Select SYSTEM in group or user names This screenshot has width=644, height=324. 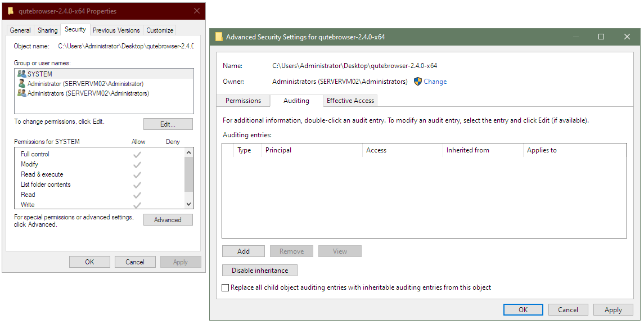(104, 74)
